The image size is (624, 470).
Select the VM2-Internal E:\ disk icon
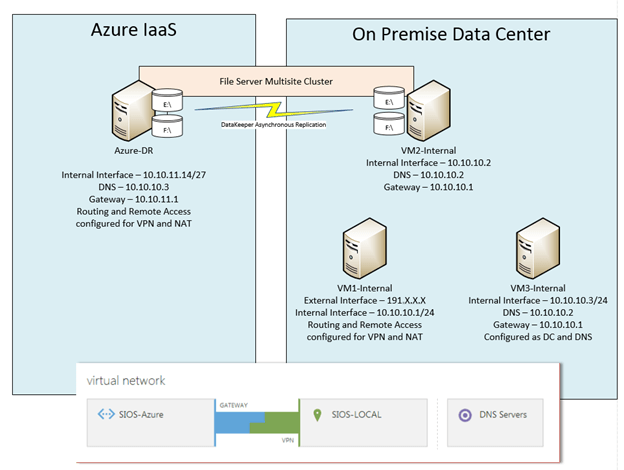pyautogui.click(x=386, y=100)
